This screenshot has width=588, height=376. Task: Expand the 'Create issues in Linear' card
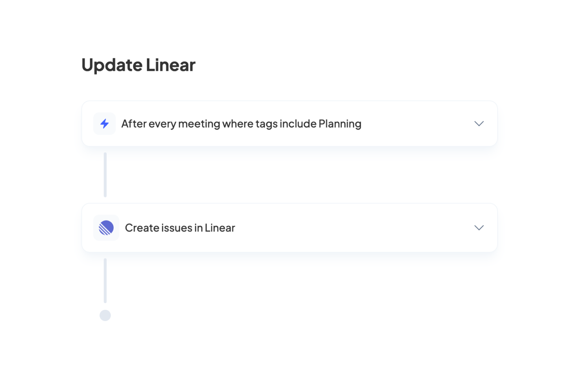click(x=479, y=228)
